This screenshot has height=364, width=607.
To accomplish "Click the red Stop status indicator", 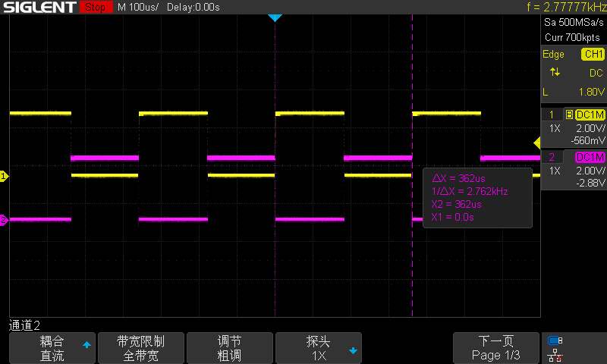I will [x=96, y=7].
